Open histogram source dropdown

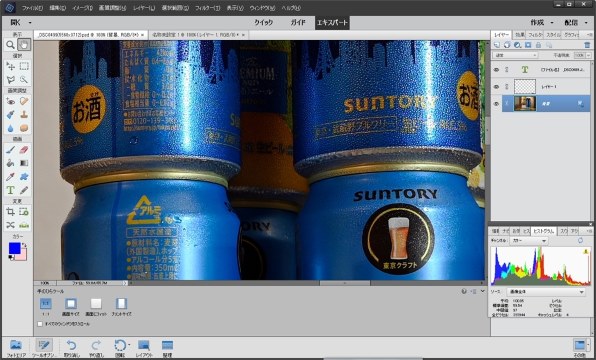pyautogui.click(x=546, y=292)
